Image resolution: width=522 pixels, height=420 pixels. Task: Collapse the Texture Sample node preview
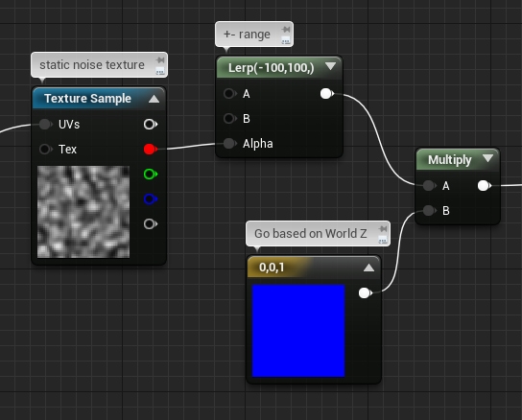pyautogui.click(x=154, y=99)
